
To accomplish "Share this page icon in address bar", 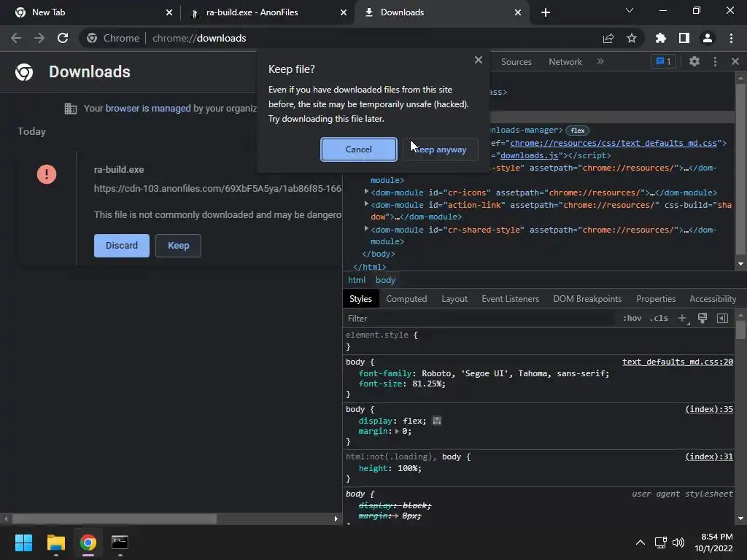I will (608, 38).
